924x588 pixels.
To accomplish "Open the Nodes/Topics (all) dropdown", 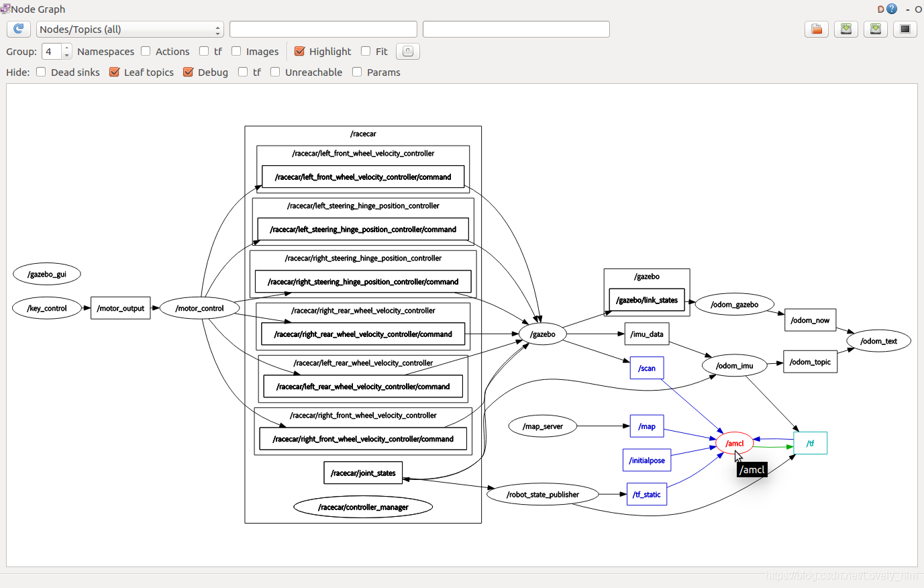I will pos(130,30).
